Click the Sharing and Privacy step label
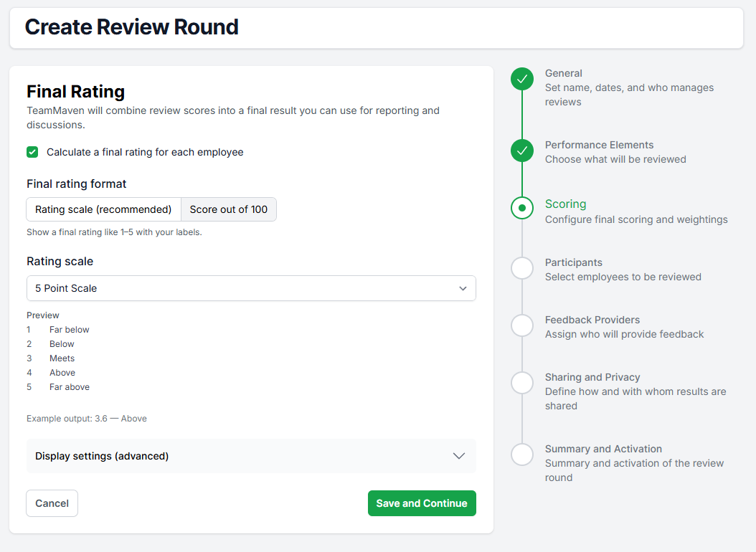This screenshot has height=552, width=756. pos(592,377)
